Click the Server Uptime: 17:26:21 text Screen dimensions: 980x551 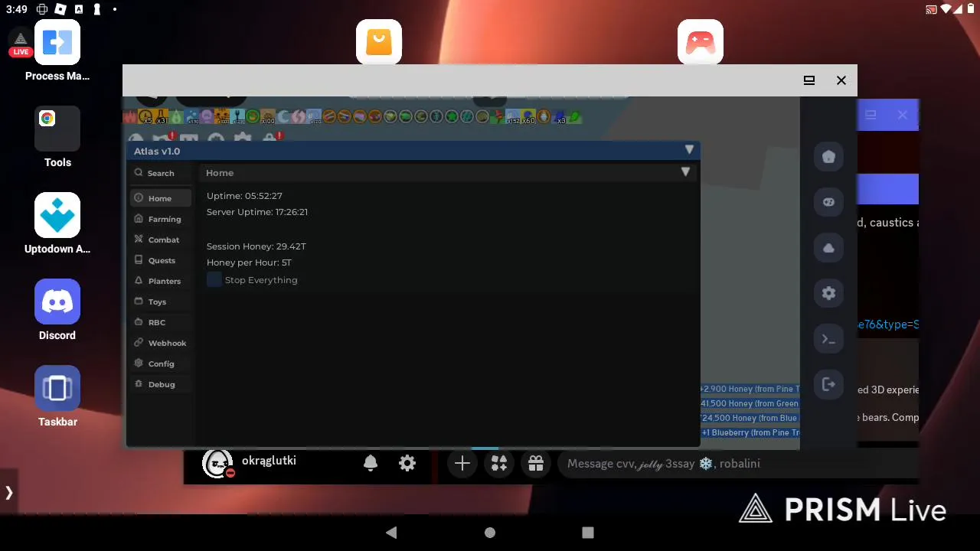[x=257, y=212]
